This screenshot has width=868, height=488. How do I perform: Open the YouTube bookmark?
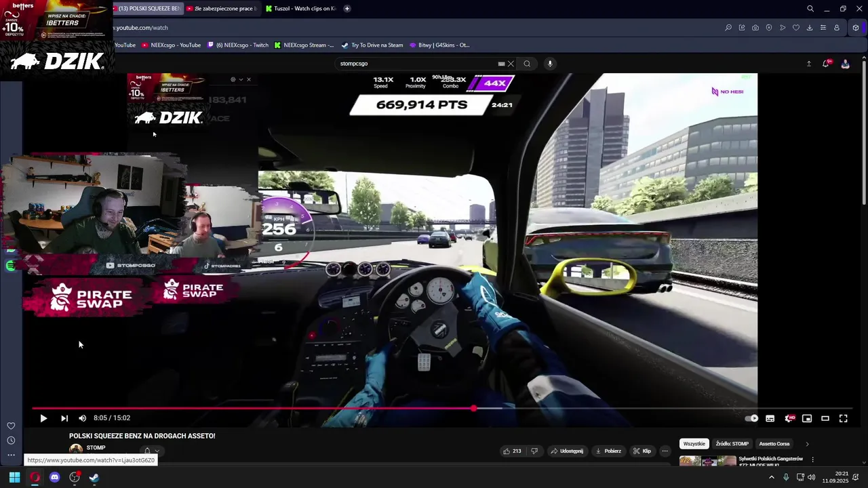pos(125,45)
